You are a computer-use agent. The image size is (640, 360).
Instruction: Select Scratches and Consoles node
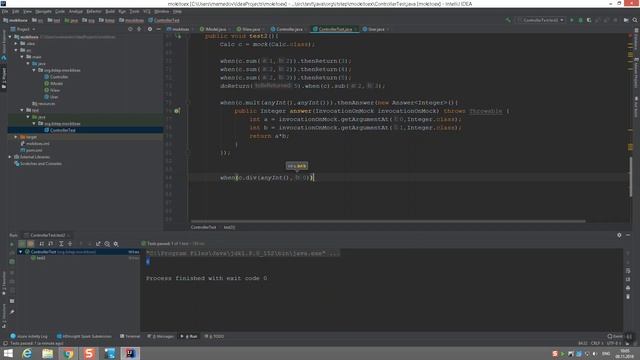pyautogui.click(x=38, y=164)
